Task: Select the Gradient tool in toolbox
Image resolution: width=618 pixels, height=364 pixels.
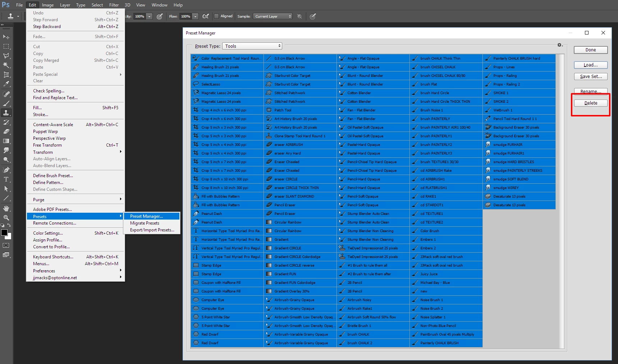Action: click(x=6, y=141)
